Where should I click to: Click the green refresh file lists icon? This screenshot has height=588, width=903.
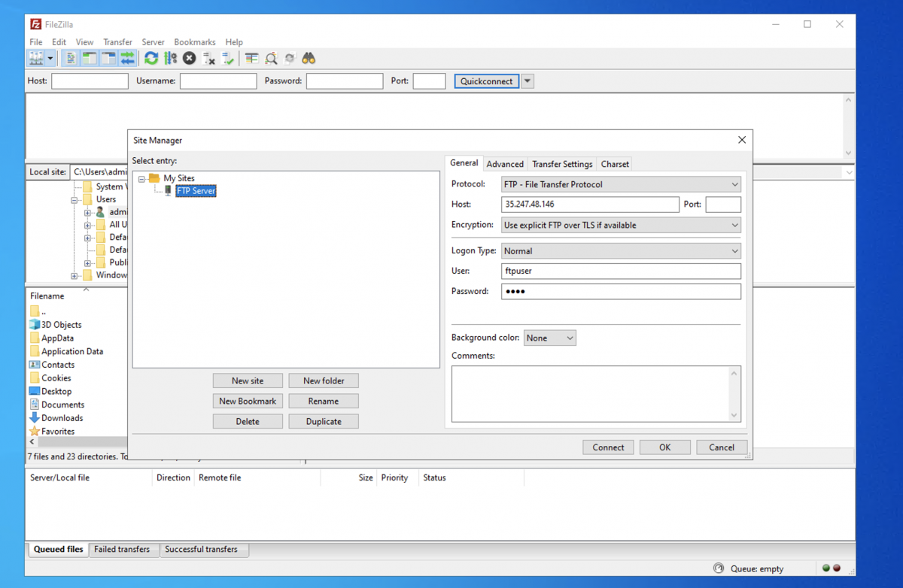coord(151,58)
